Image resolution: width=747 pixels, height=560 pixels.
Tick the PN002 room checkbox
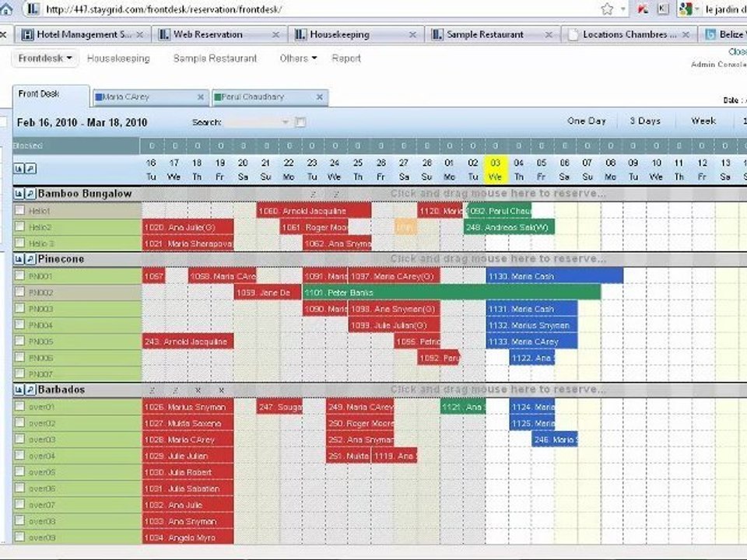click(19, 292)
